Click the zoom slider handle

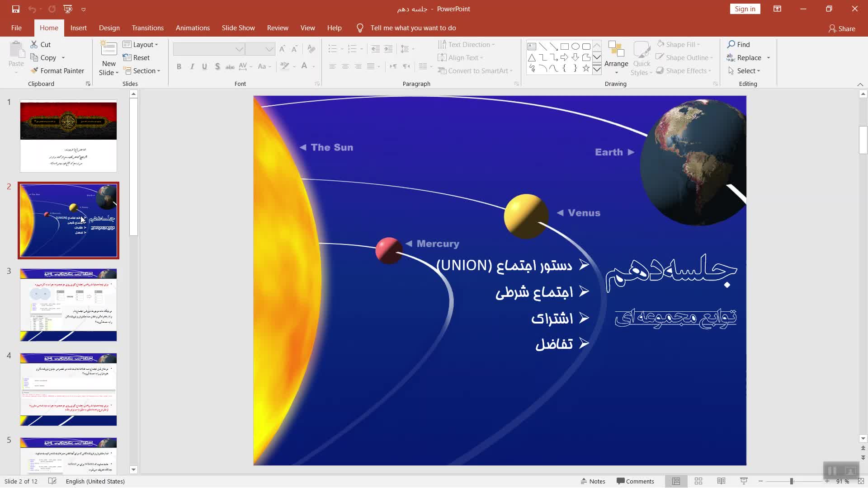point(791,481)
